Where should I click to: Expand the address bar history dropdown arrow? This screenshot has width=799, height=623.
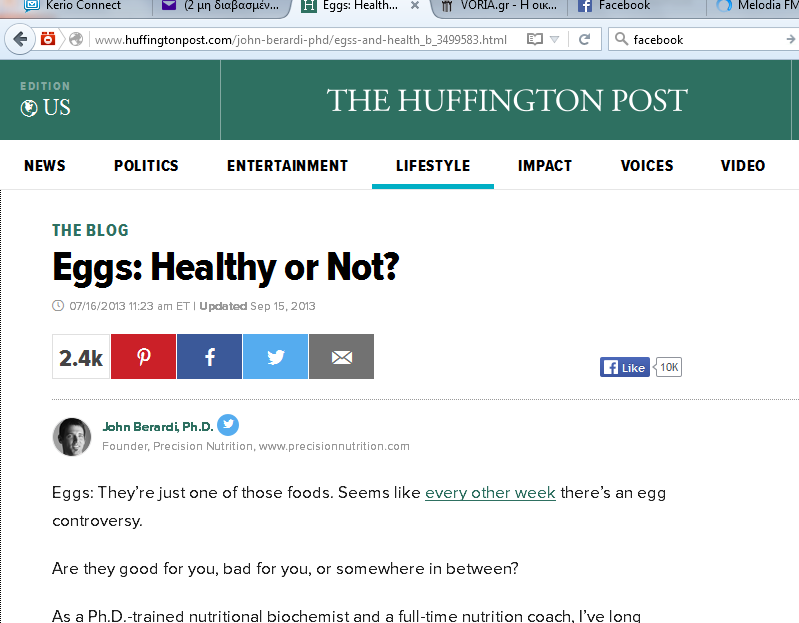[555, 39]
